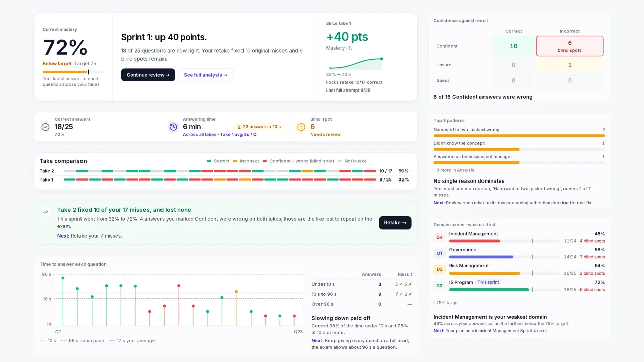Click the 8 / 25 score for Take 1
Image resolution: width=644 pixels, height=362 pixels.
click(x=386, y=179)
